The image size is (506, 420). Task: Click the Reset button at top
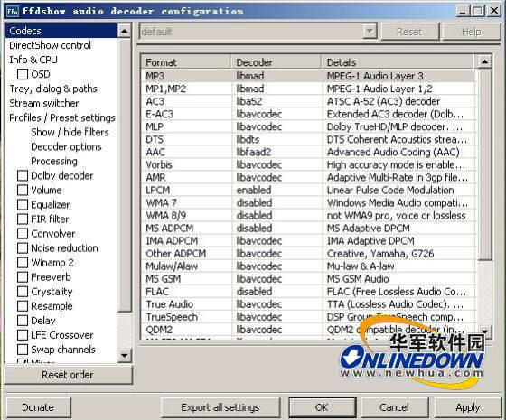tap(410, 32)
